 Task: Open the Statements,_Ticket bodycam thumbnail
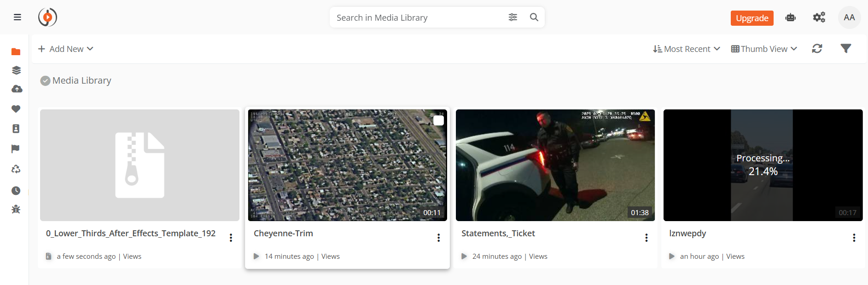tap(555, 165)
